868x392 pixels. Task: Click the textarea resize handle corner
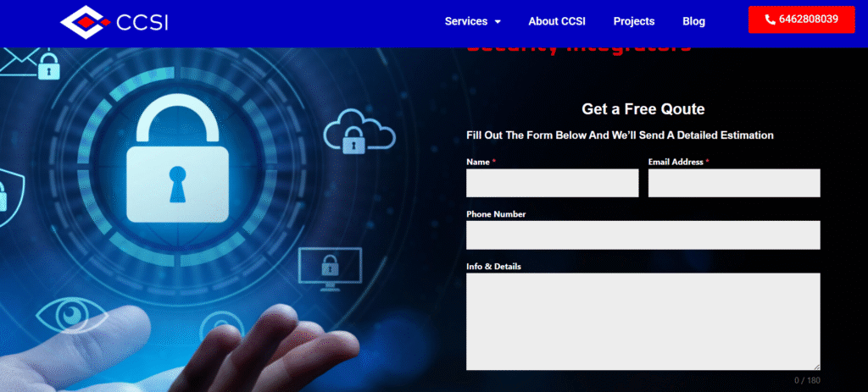tap(816, 366)
